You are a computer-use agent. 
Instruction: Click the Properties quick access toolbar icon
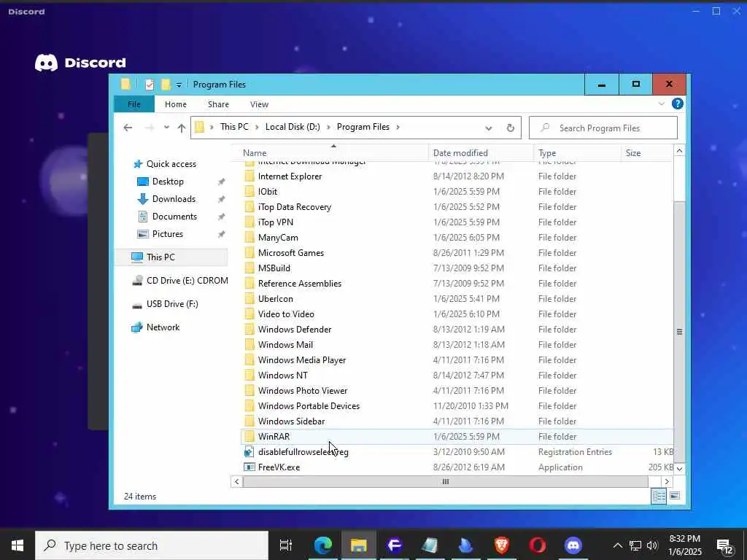(150, 85)
